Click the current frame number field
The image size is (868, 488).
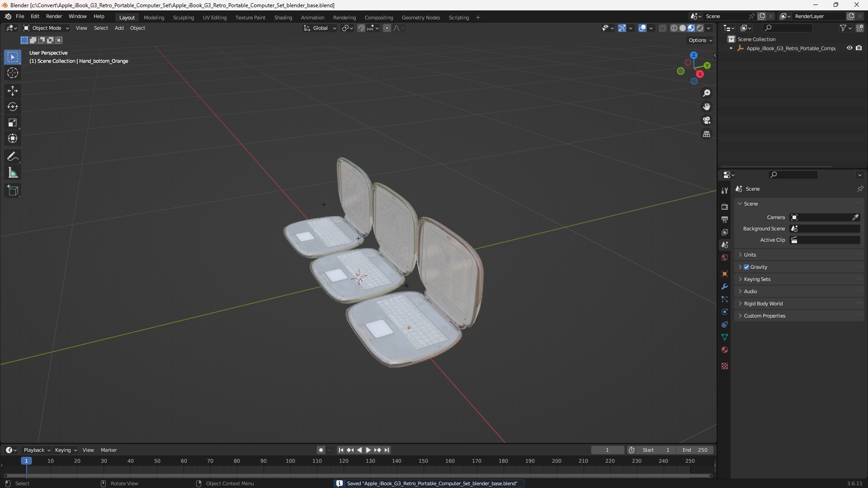pyautogui.click(x=607, y=450)
